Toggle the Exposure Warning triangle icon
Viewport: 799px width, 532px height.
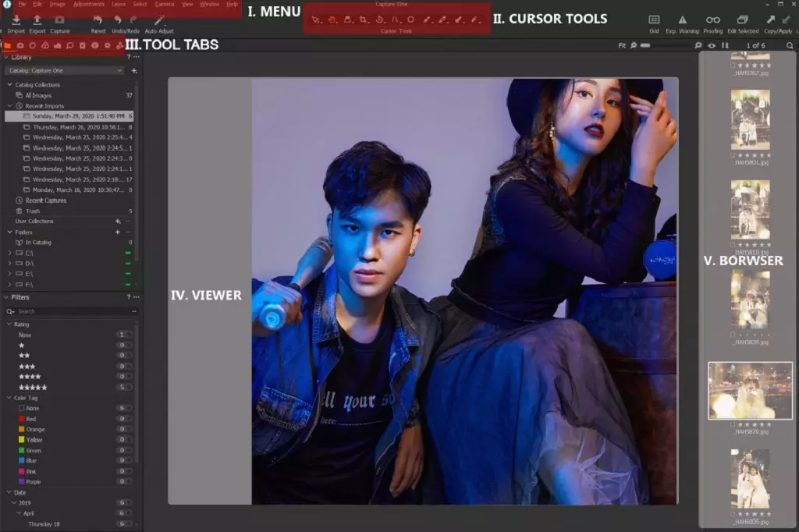(x=682, y=20)
